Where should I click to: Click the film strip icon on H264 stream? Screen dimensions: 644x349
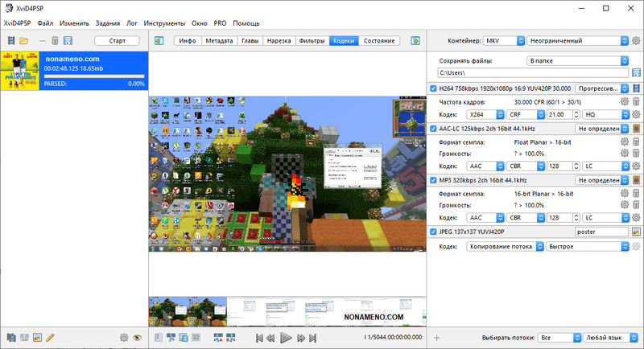[636, 88]
